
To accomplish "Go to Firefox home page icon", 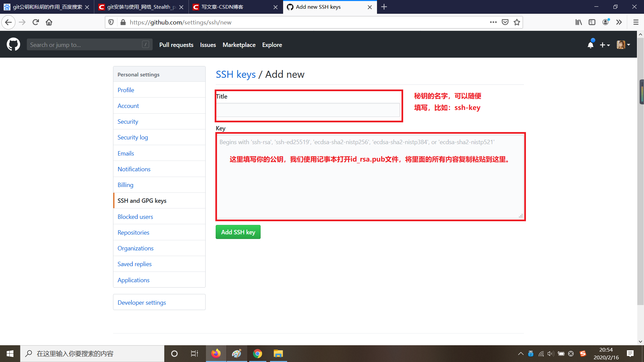I will tap(49, 22).
